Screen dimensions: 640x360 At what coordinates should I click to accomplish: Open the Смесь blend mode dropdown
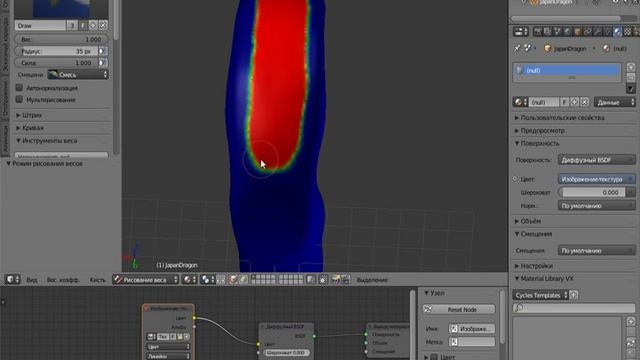pyautogui.click(x=78, y=75)
